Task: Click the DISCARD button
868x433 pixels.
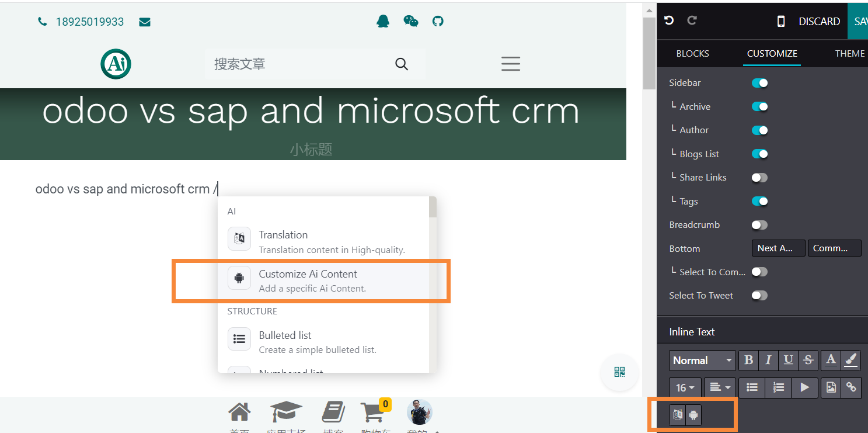Action: pyautogui.click(x=819, y=22)
